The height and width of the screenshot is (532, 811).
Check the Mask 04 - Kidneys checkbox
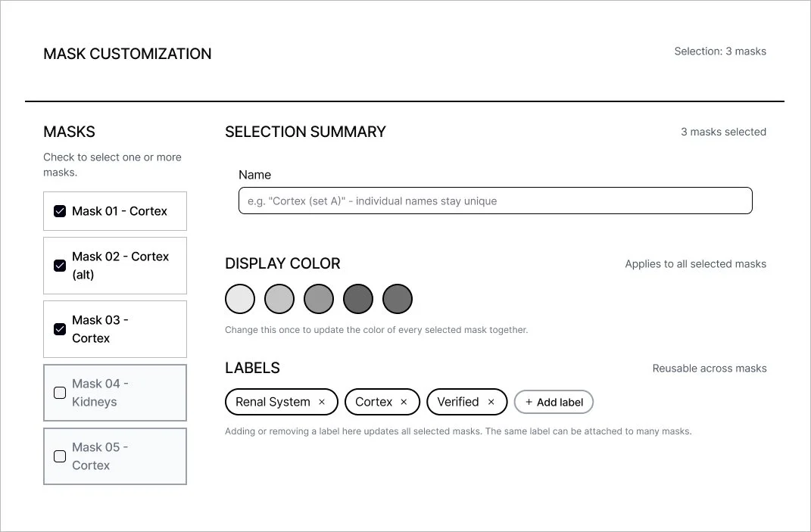click(60, 393)
